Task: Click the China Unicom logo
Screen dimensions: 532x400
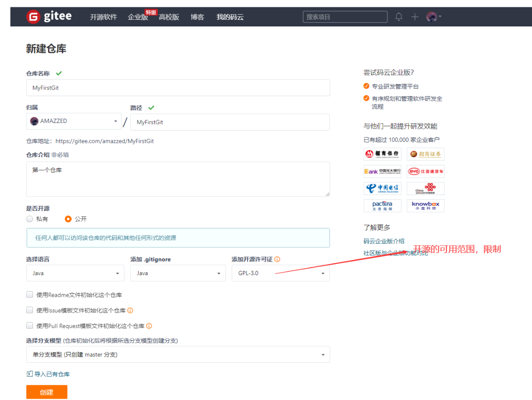Action: pyautogui.click(x=426, y=188)
